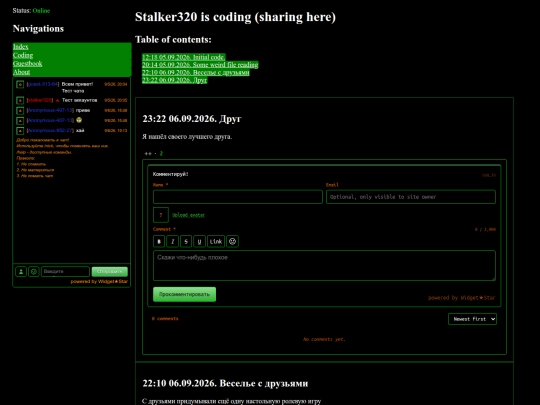The width and height of the screenshot is (540, 405).
Task: Focus the Name input field
Action: point(238,197)
